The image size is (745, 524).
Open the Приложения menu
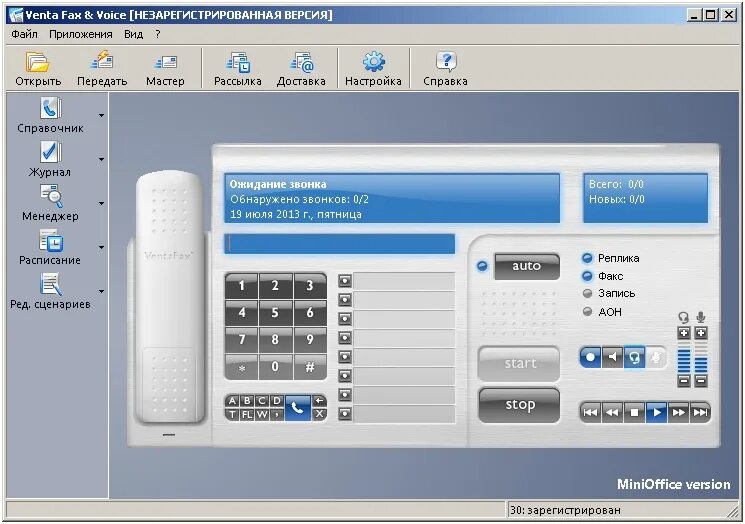point(81,34)
